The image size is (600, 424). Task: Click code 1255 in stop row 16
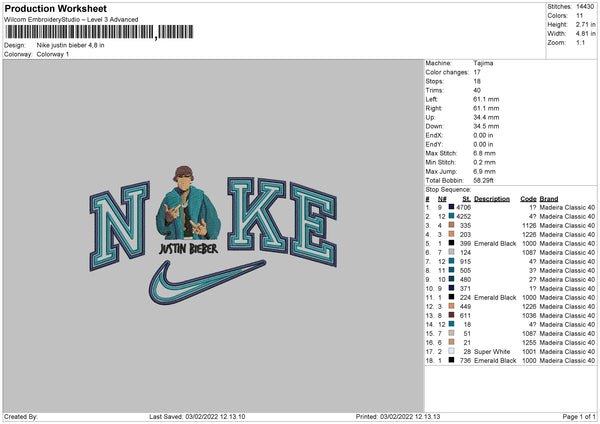coord(529,342)
